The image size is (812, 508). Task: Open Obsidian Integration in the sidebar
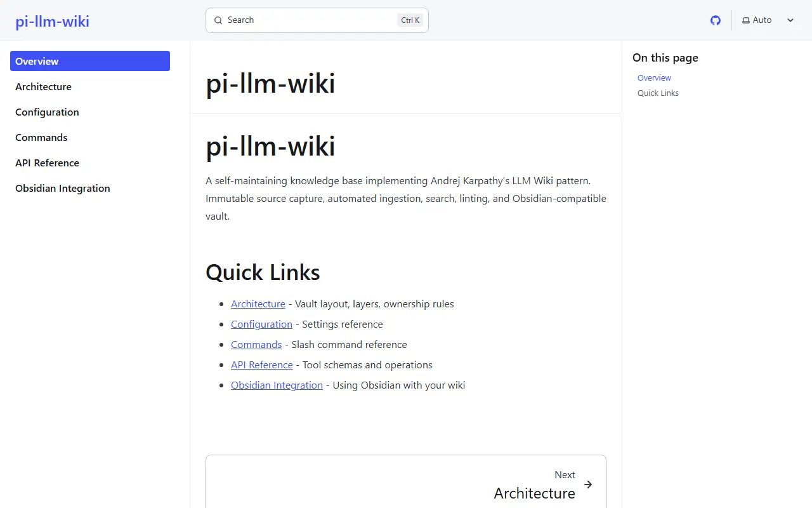90,188
